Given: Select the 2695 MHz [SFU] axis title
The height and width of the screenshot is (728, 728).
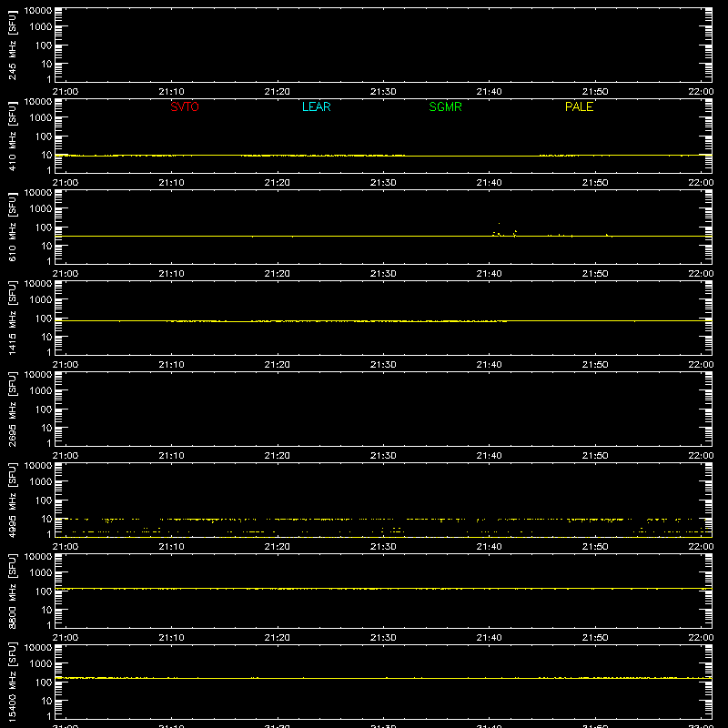Looking at the screenshot, I should click(x=12, y=409).
